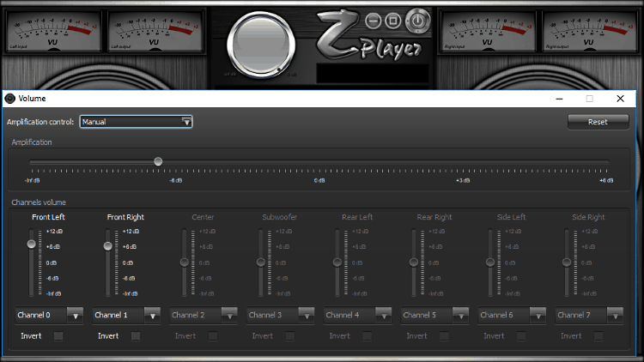
Task: Click the Rear Right slider handle
Action: 414,262
